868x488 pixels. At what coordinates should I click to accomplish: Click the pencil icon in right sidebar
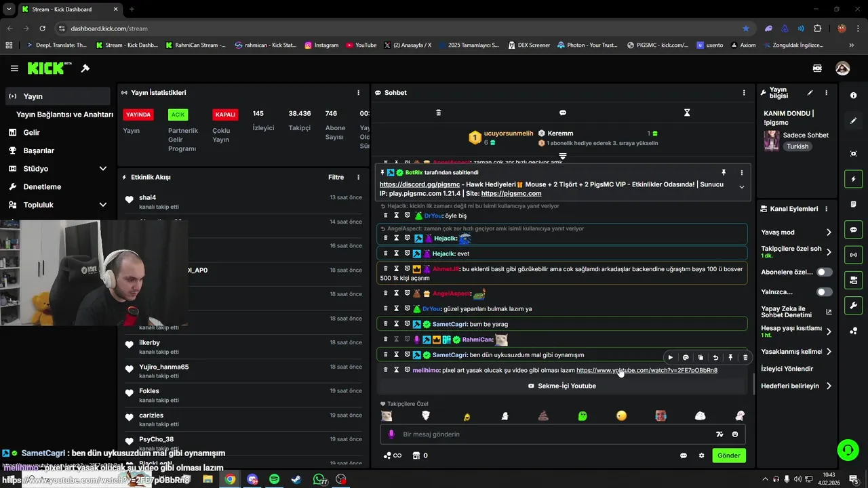pyautogui.click(x=853, y=121)
